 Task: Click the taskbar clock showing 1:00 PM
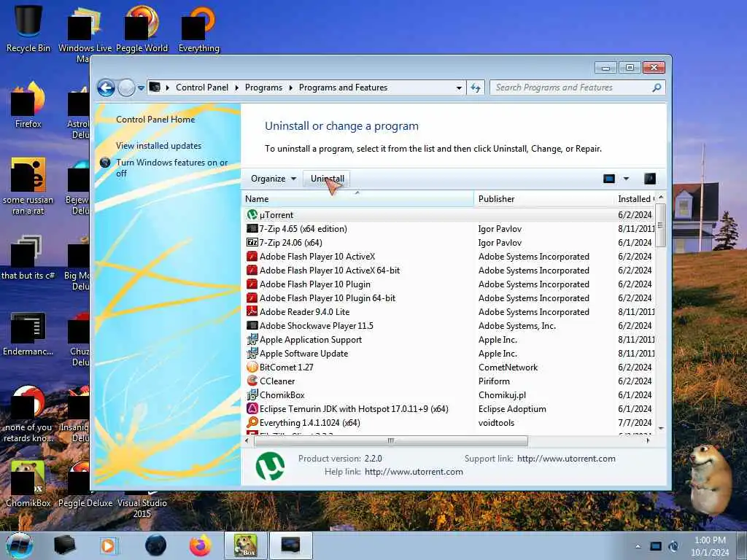[710, 546]
